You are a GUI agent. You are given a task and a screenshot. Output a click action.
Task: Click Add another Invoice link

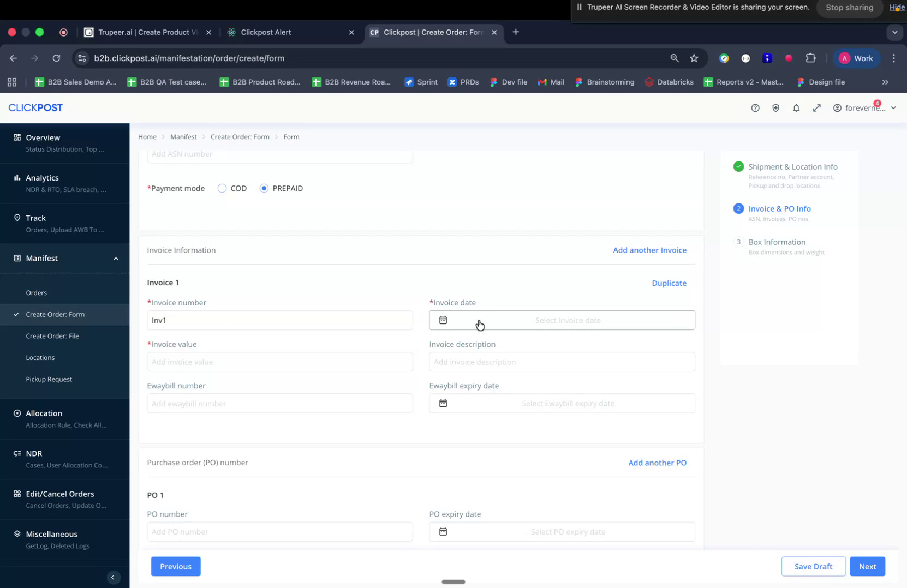[649, 250]
